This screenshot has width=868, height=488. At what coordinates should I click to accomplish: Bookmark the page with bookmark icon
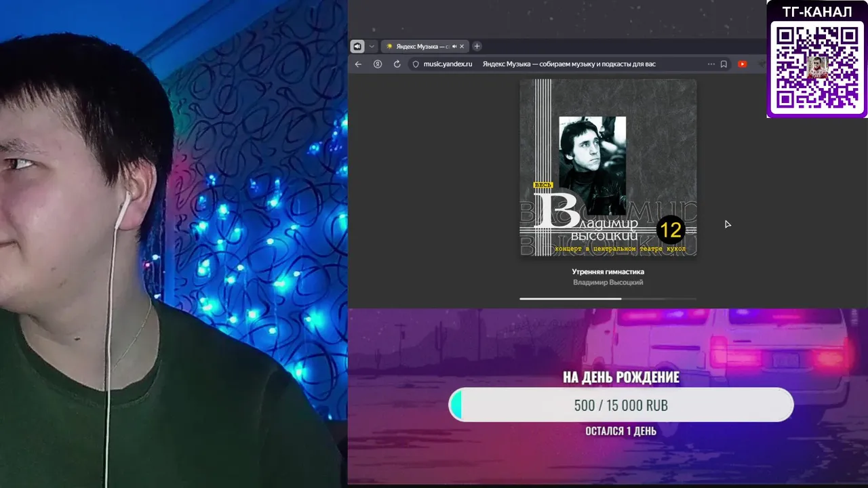coord(724,64)
